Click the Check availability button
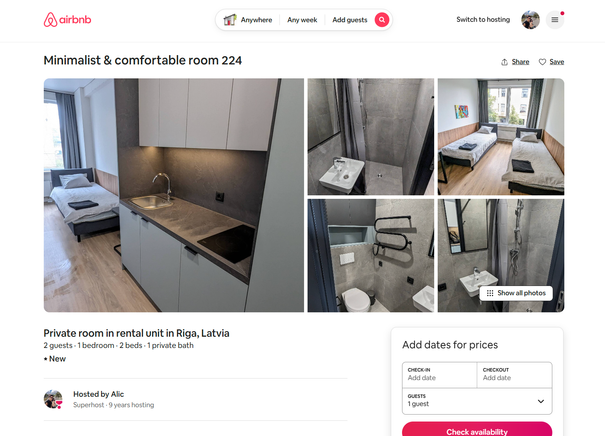The height and width of the screenshot is (436, 605). 477,429
